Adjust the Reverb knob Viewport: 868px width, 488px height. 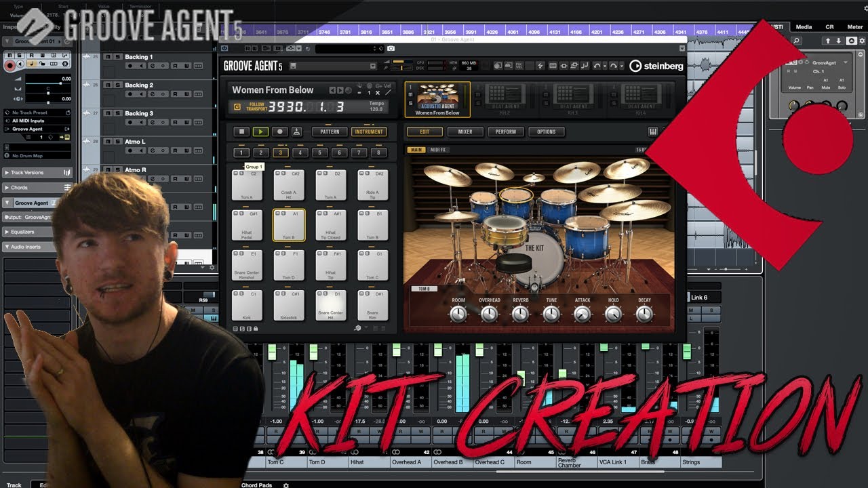[x=520, y=314]
